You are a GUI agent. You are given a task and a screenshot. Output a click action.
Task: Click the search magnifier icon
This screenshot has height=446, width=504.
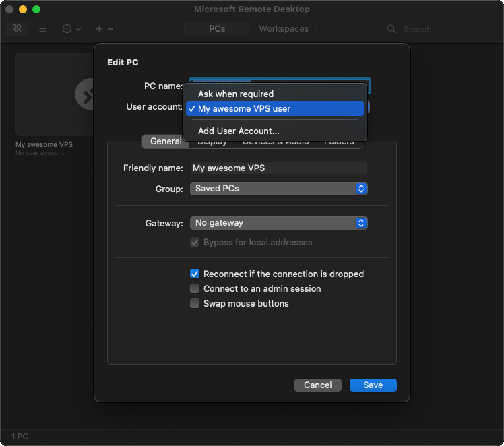(x=393, y=29)
